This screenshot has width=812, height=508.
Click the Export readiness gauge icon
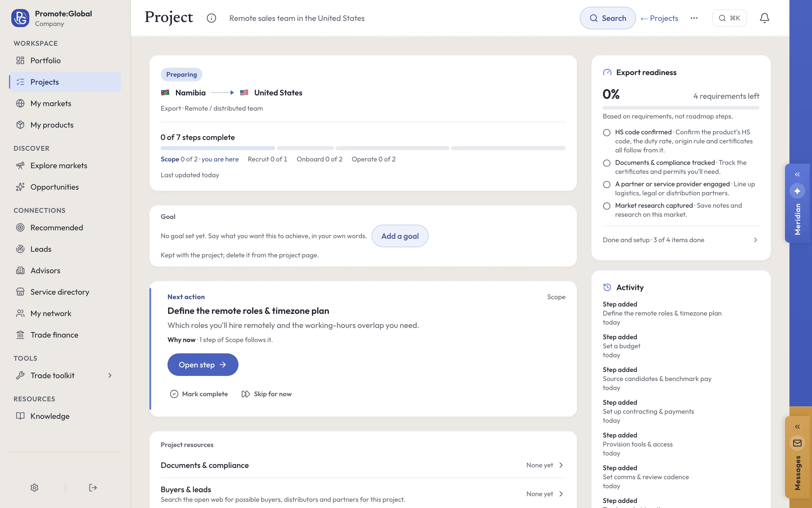pyautogui.click(x=607, y=73)
